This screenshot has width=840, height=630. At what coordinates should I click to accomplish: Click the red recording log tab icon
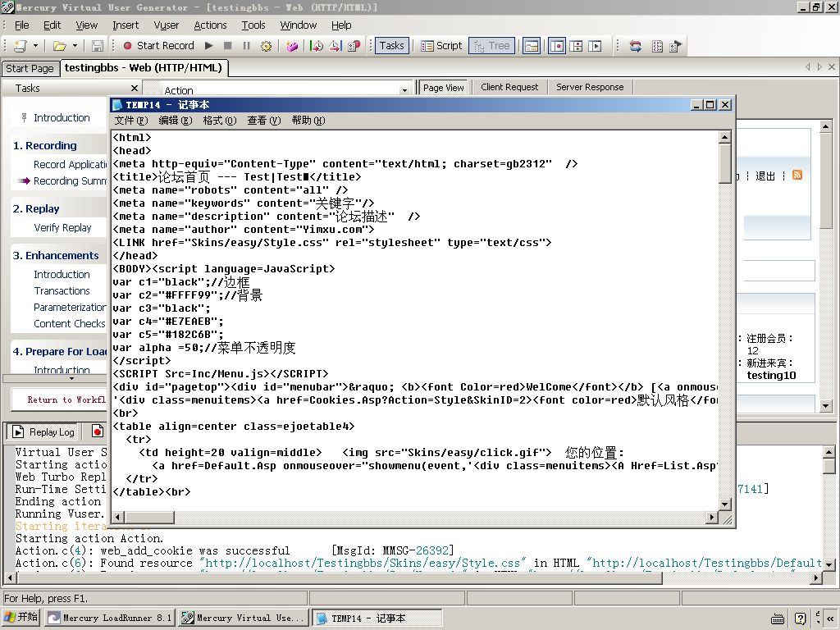click(x=97, y=431)
